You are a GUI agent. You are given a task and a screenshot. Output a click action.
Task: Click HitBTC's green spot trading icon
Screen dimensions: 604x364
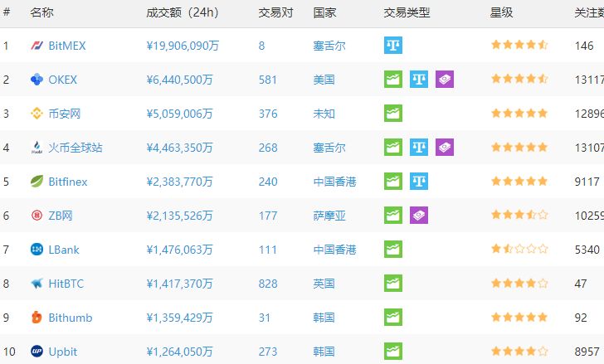[x=393, y=284]
